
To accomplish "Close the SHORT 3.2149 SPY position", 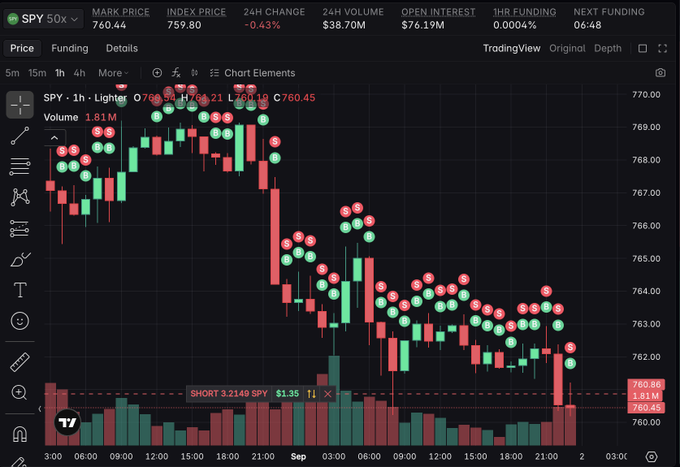I will [x=327, y=394].
